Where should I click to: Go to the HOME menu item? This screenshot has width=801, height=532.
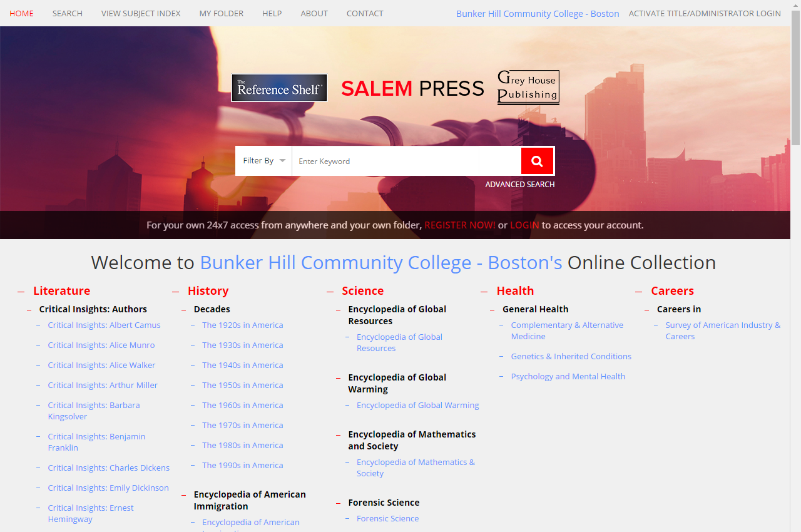coord(21,13)
